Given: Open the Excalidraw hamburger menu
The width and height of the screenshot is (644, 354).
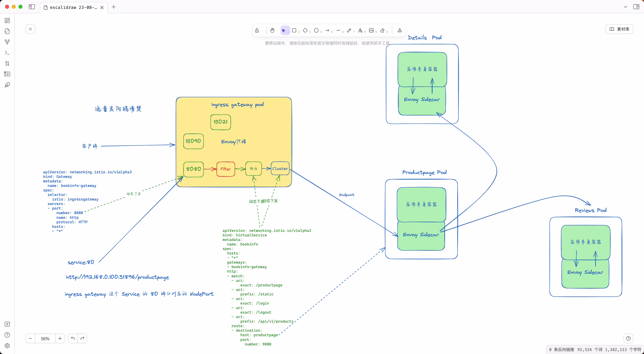Looking at the screenshot, I should coord(30,29).
